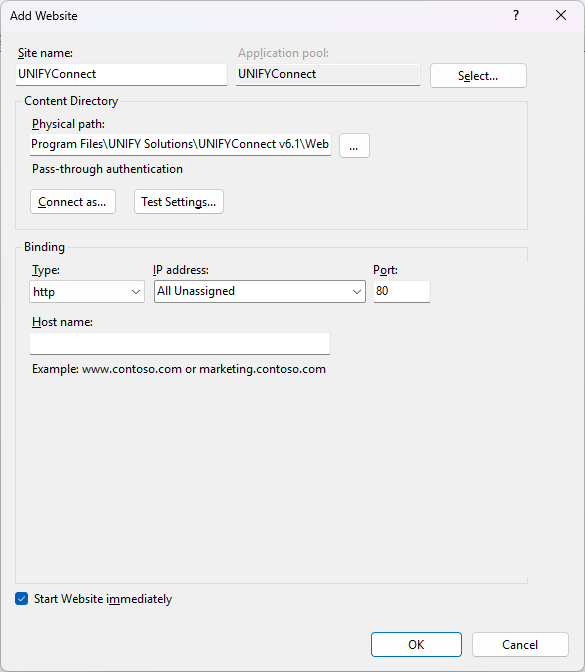Click the All Unassigned IP address text
This screenshot has height=672, width=585.
coord(196,291)
